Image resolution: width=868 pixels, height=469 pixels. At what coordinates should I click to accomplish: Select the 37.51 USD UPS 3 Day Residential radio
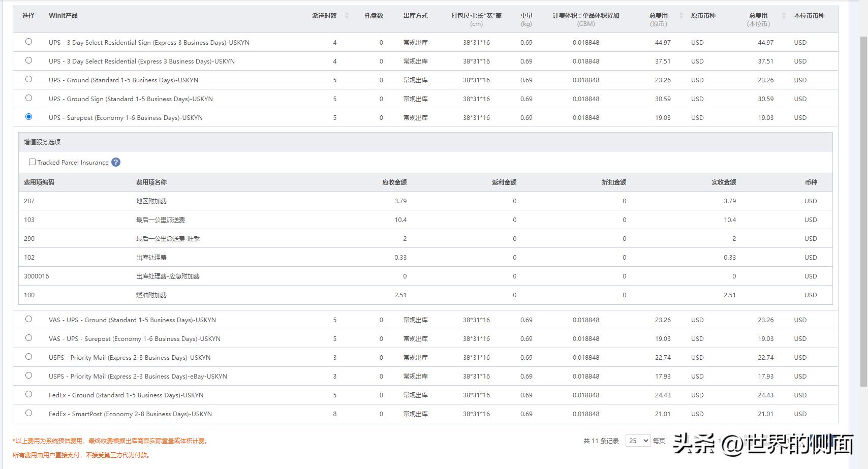pos(28,60)
